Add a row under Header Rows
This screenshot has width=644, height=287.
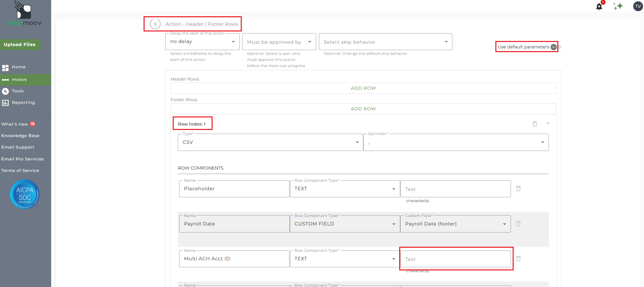(363, 88)
